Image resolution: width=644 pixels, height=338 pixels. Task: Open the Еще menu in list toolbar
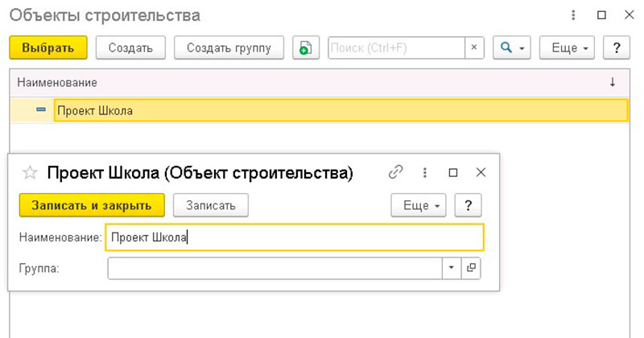coord(567,47)
